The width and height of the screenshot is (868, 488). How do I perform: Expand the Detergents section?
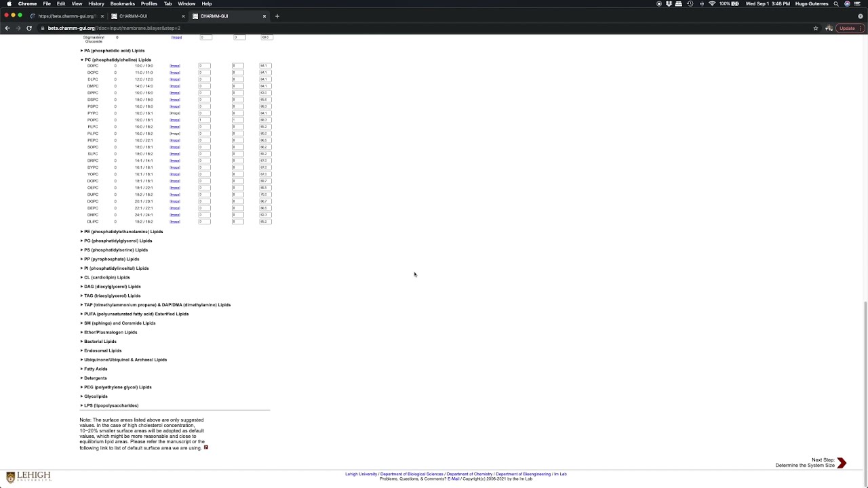94,378
